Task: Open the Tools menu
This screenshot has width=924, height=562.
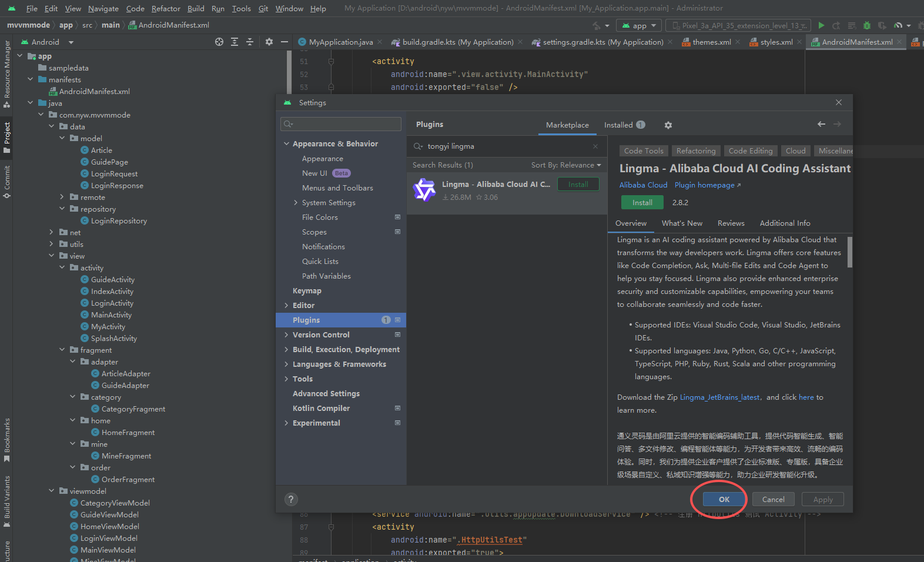Action: (241, 8)
